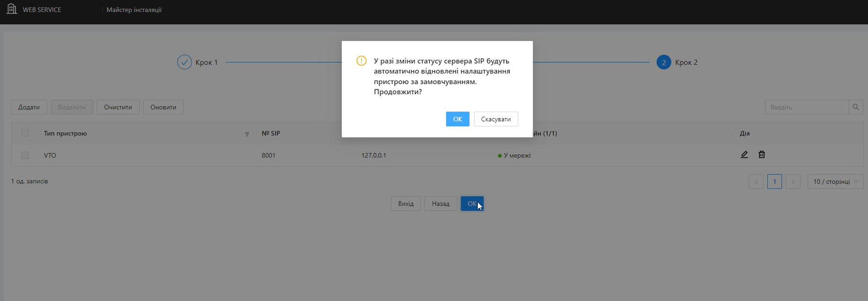
Task: Confirm dialog with OK button
Action: pos(457,119)
